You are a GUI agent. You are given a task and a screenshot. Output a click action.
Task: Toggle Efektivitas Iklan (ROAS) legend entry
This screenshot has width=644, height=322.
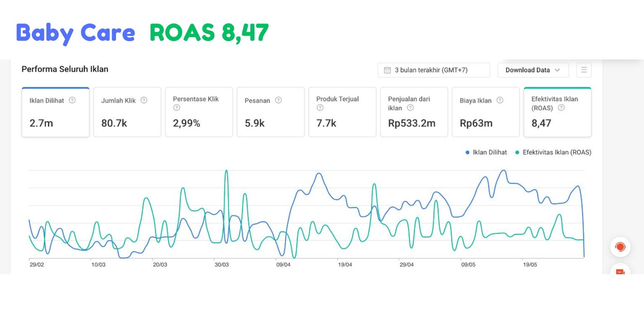(553, 153)
